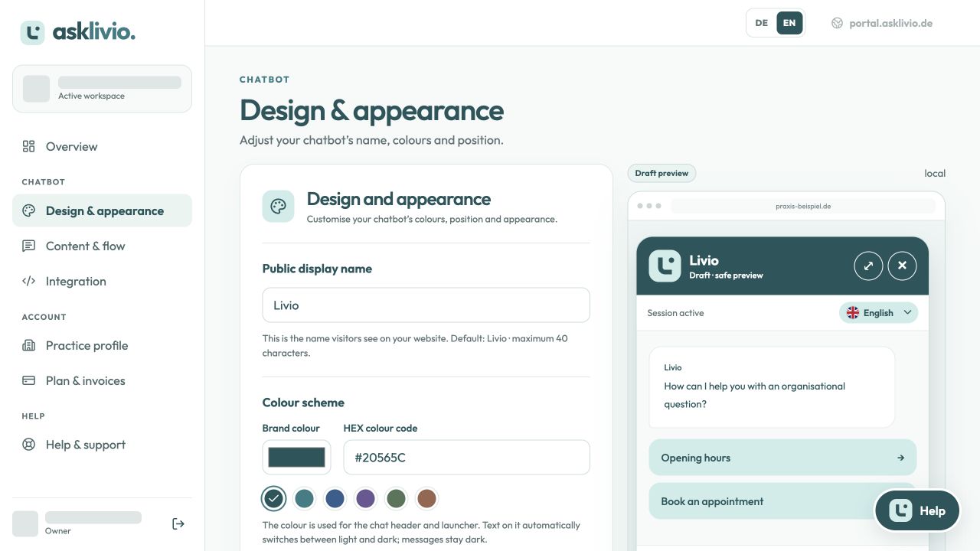Select the blue colour preset
Screen dimensions: 980x551
tap(335, 499)
